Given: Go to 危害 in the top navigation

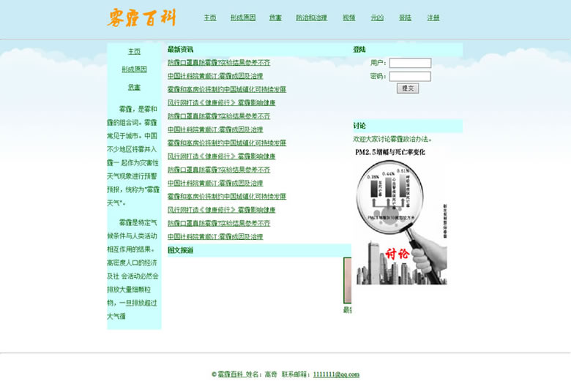Looking at the screenshot, I should 275,18.
